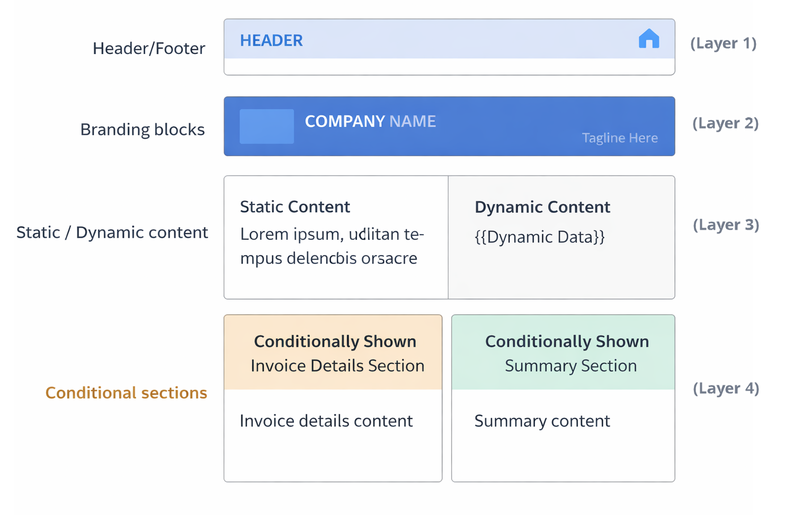
Task: Click the Lorem ipsum paragraph text
Action: (332, 246)
